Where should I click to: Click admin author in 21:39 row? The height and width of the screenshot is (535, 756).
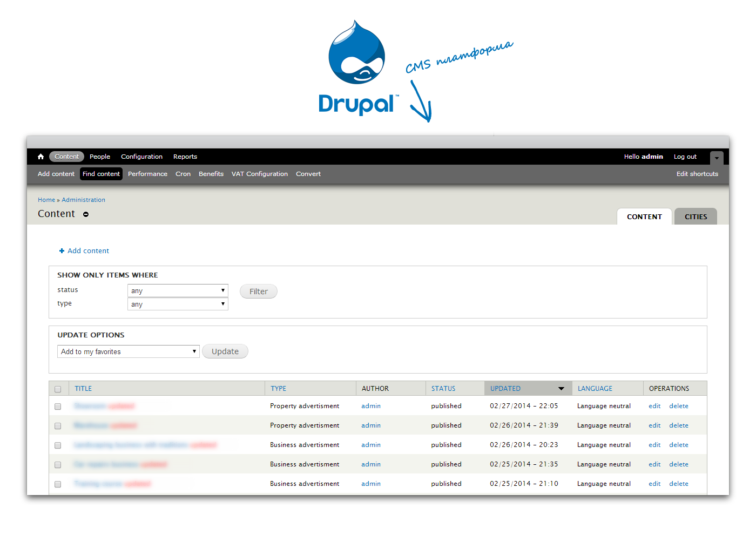click(x=371, y=425)
